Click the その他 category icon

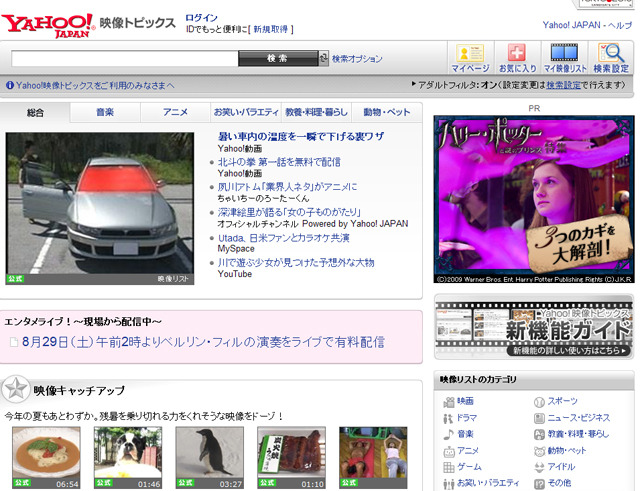pyautogui.click(x=539, y=484)
